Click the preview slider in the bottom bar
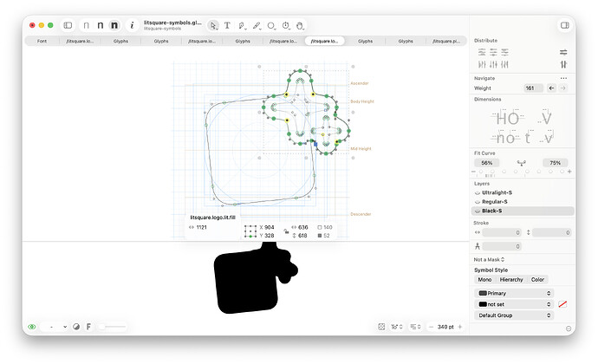This screenshot has width=598, height=364. [x=113, y=327]
